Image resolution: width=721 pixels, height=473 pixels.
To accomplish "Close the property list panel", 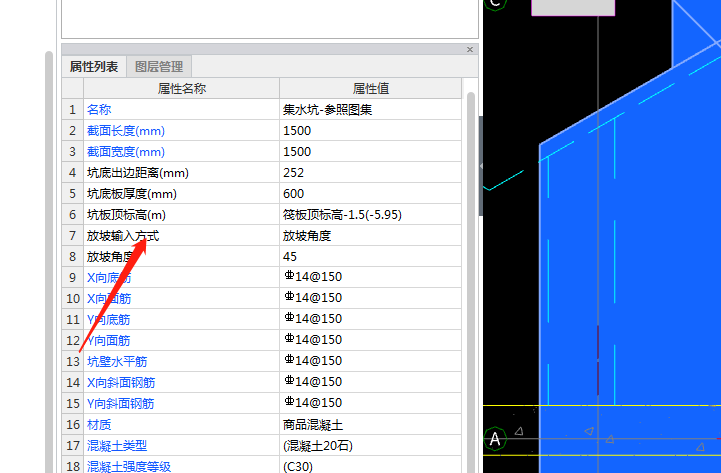I will point(469,49).
